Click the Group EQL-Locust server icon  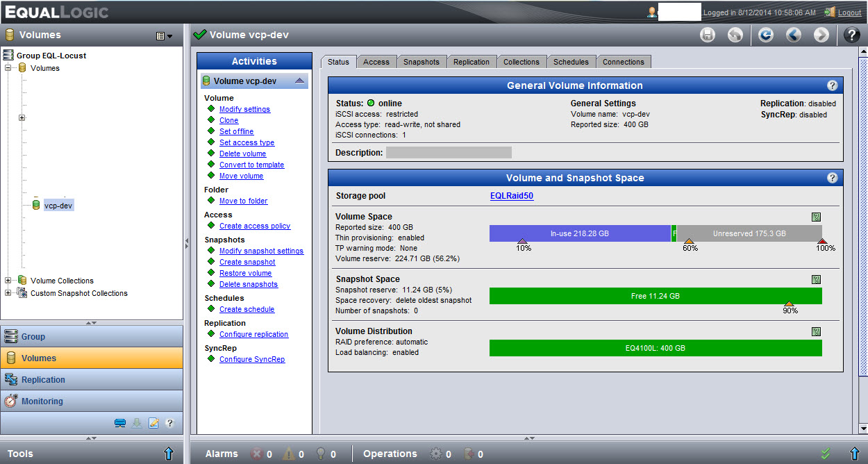click(x=8, y=55)
